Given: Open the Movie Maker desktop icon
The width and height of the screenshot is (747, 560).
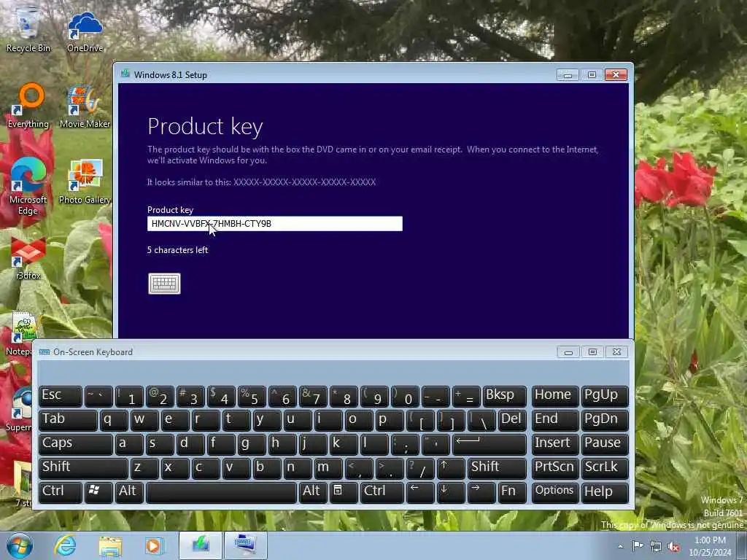Looking at the screenshot, I should (x=85, y=106).
